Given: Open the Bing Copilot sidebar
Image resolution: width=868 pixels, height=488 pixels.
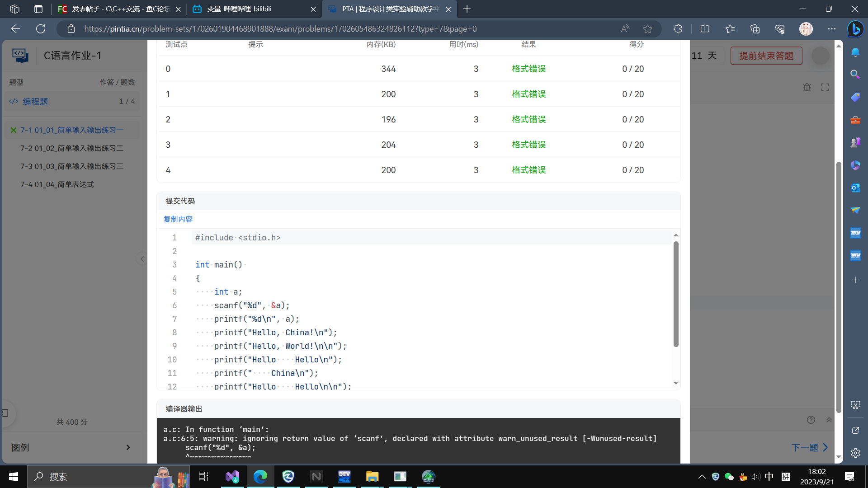Looking at the screenshot, I should click(x=855, y=29).
